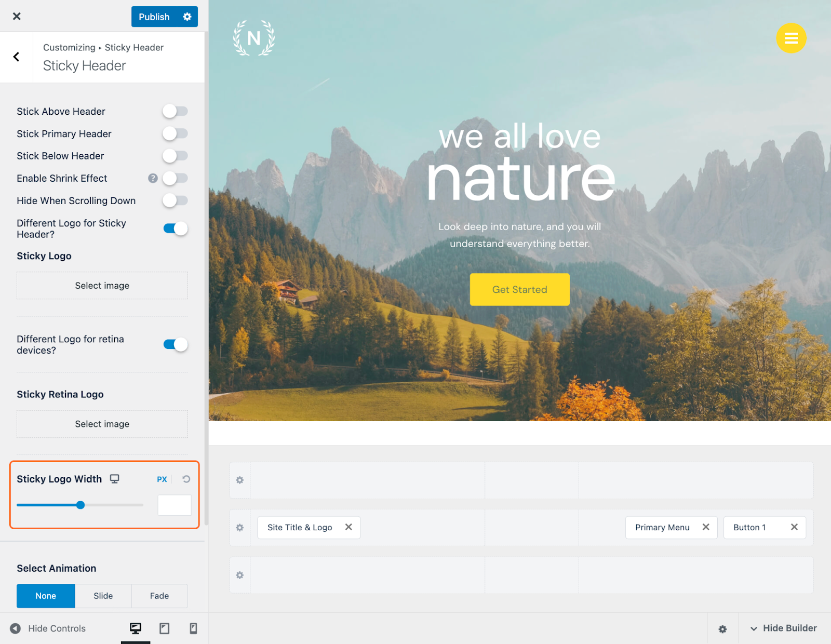
Task: Switch to tablet preview device icon
Action: click(x=164, y=628)
